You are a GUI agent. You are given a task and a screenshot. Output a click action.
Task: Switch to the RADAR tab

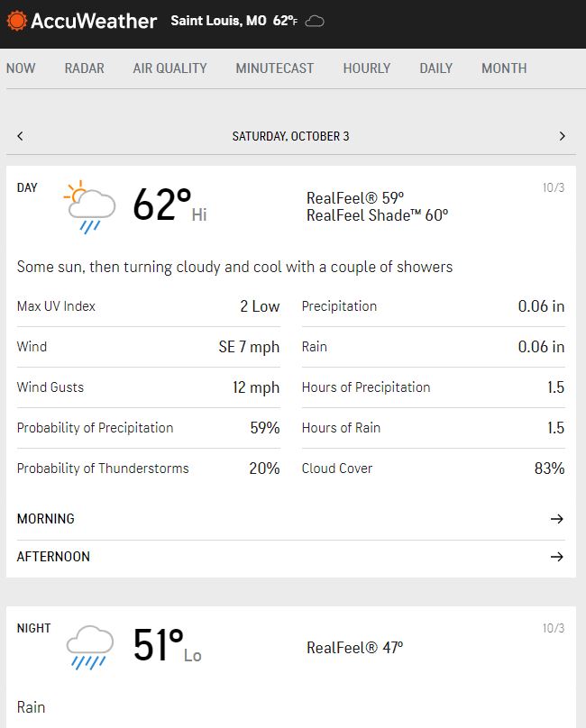(x=84, y=68)
